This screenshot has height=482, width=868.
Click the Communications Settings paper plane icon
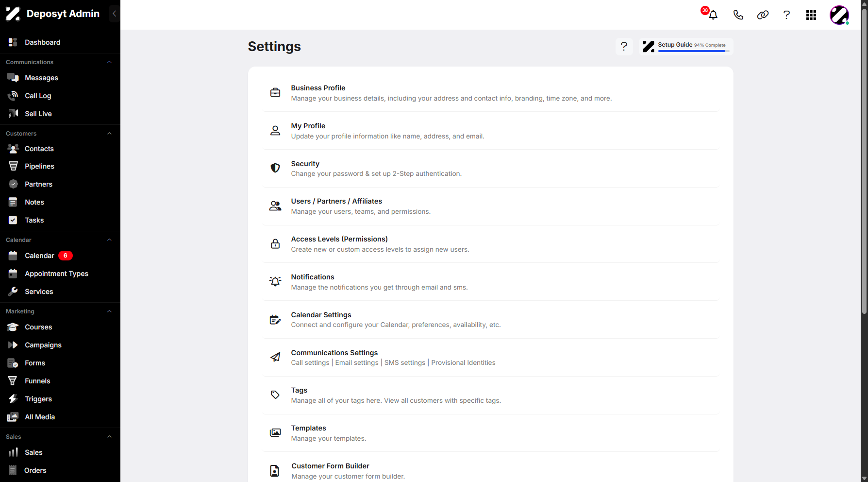pos(275,357)
